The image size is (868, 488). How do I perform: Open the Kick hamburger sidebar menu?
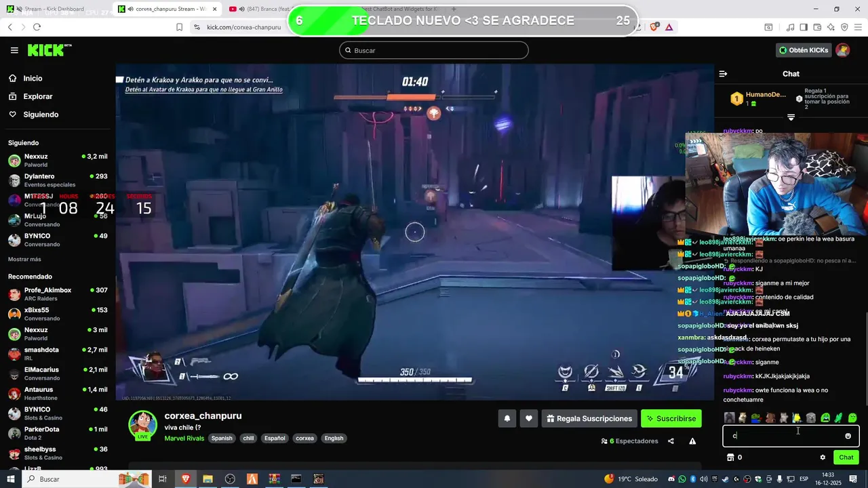(x=14, y=50)
